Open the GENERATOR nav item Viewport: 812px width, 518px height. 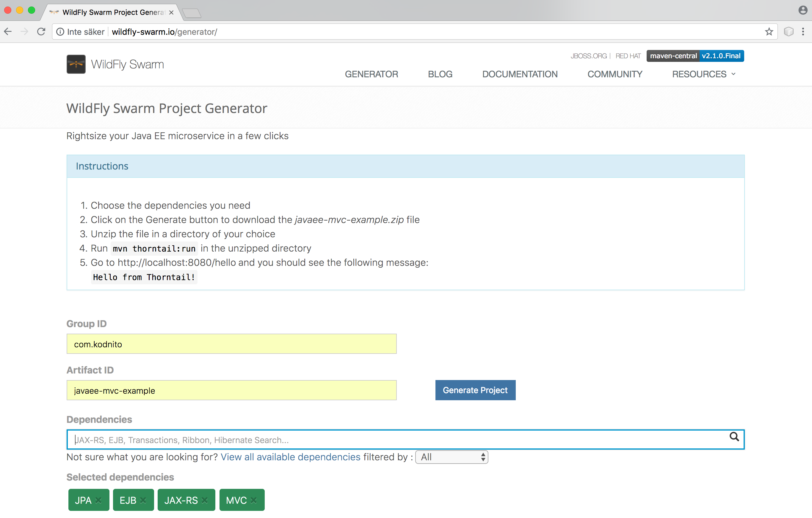[x=371, y=74]
